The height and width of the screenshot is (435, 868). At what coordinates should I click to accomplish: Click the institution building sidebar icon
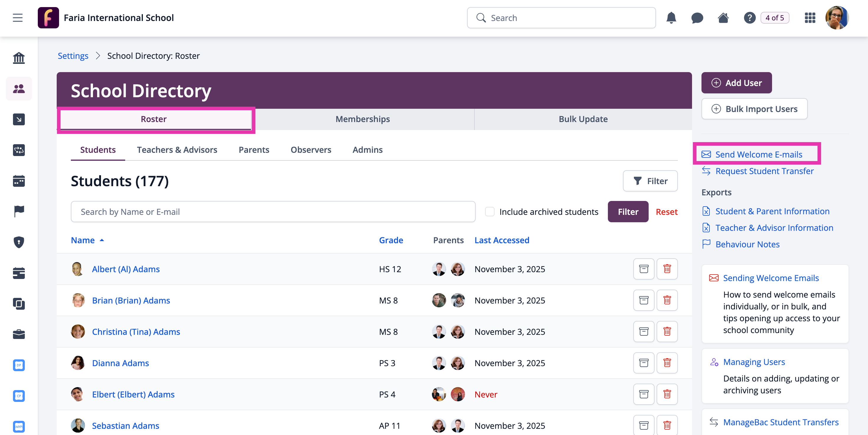pos(19,58)
